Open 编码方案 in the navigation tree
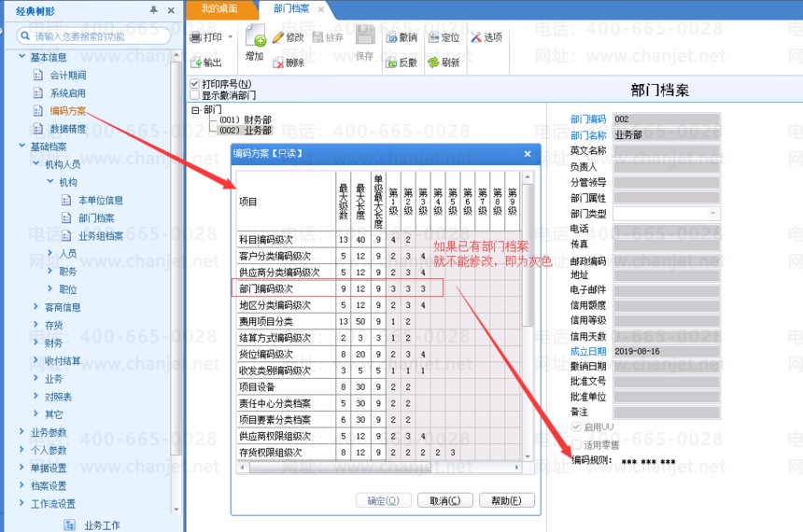 pyautogui.click(x=67, y=111)
